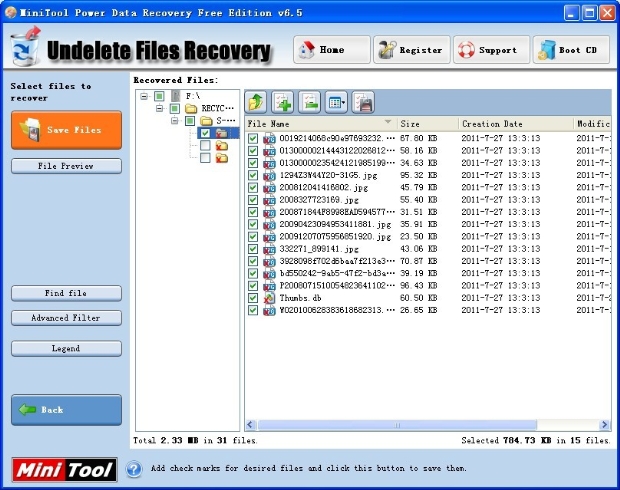
Task: Click the file icon of 1294Z3N44Y20-31G5.jpg
Action: [269, 175]
